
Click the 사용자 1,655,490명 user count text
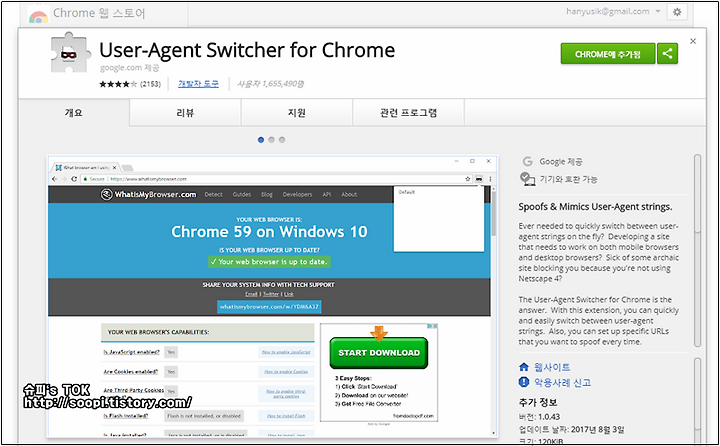(270, 84)
